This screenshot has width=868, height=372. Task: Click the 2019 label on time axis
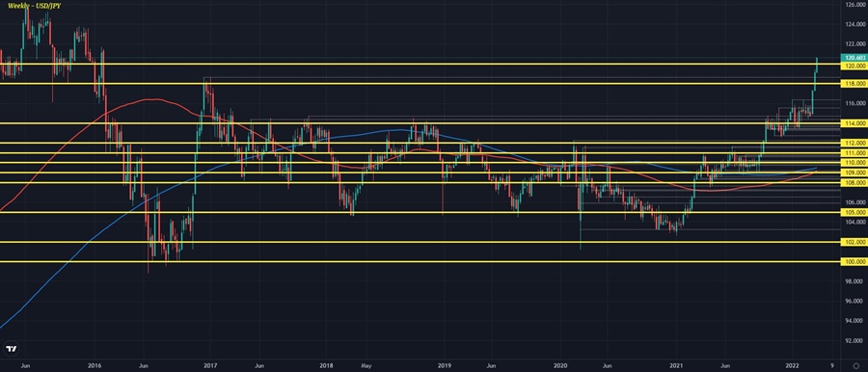tap(444, 366)
